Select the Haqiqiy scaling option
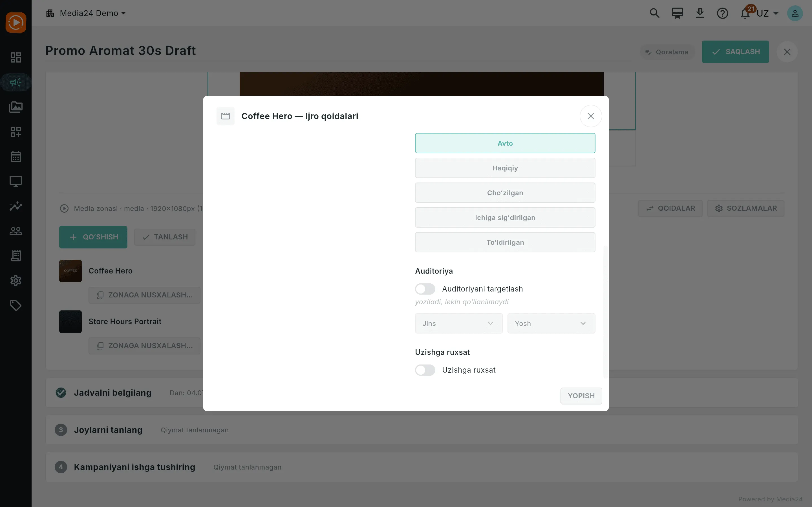The width and height of the screenshot is (812, 507). 505,168
